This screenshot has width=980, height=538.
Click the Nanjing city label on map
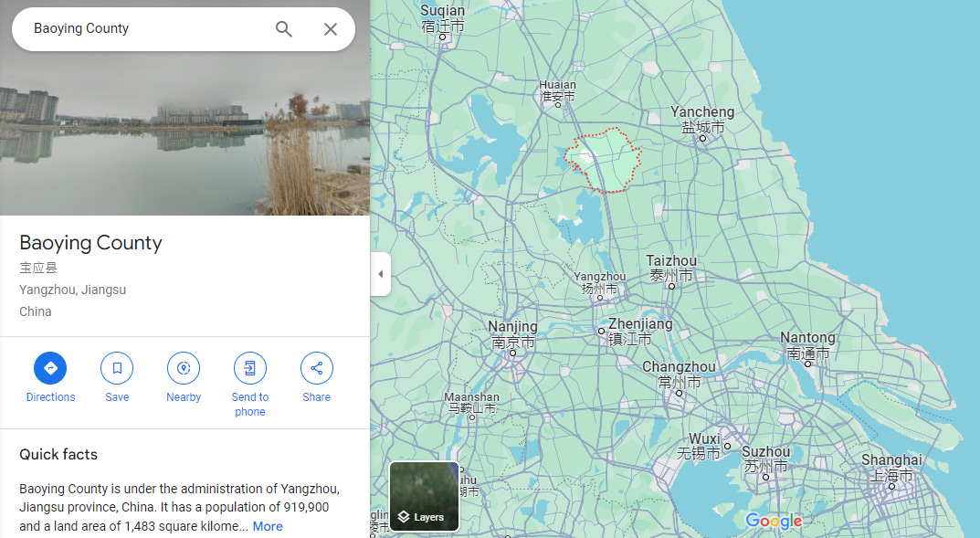(513, 334)
